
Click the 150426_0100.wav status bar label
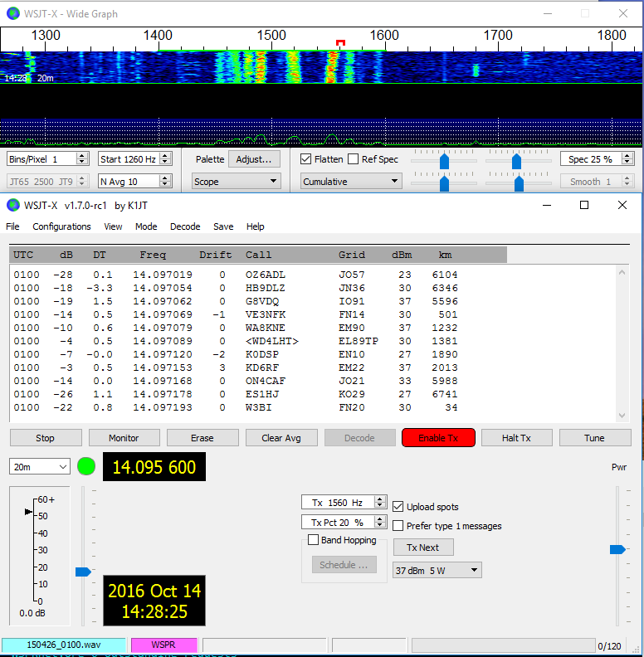[x=64, y=645]
